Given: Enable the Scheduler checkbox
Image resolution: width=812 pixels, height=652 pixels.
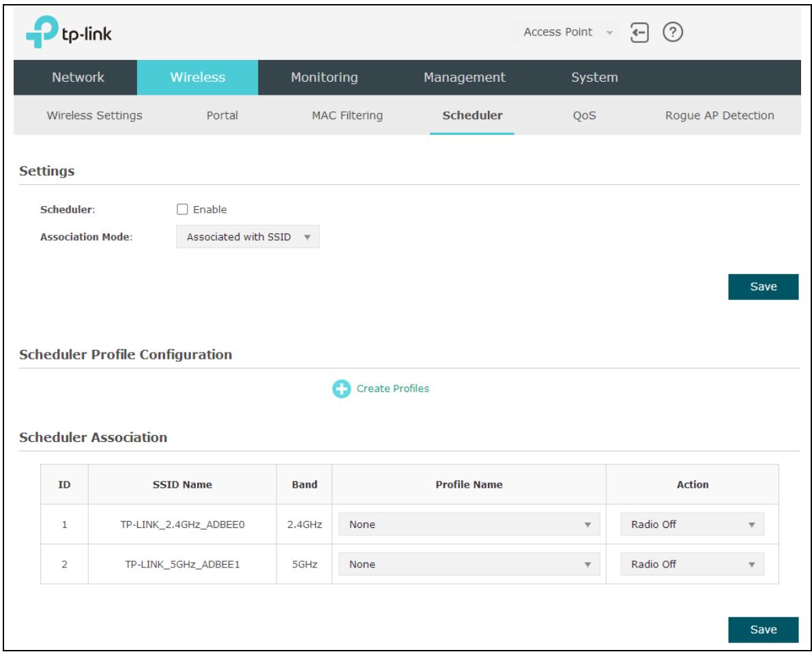Looking at the screenshot, I should [x=182, y=209].
